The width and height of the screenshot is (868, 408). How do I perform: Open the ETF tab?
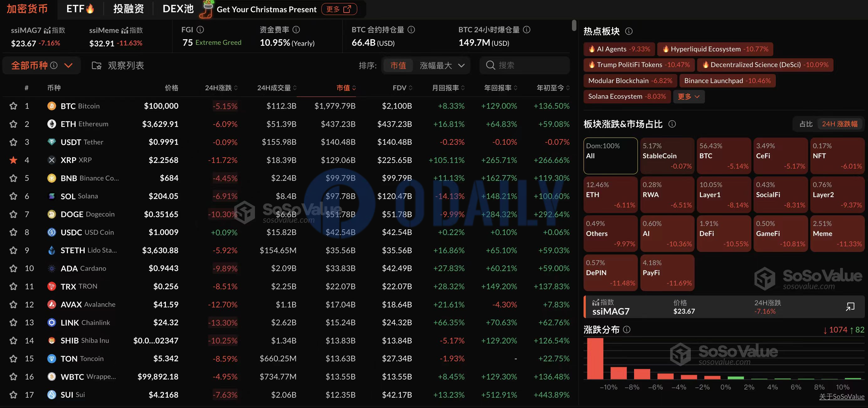click(80, 9)
